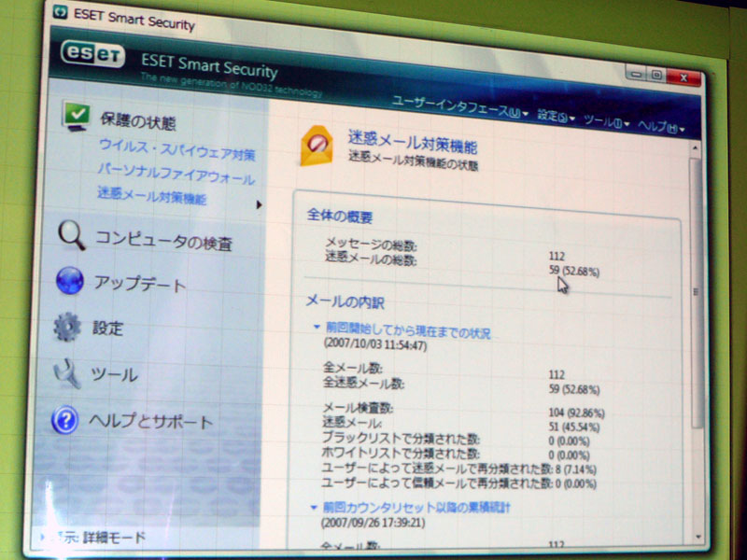Screen dimensions: 747x560
Task: Click the vertical scrollbar thumb
Action: tap(697, 291)
